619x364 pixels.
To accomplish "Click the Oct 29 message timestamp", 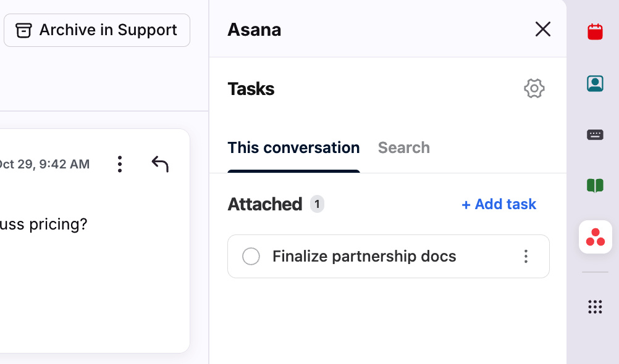I will 44,164.
